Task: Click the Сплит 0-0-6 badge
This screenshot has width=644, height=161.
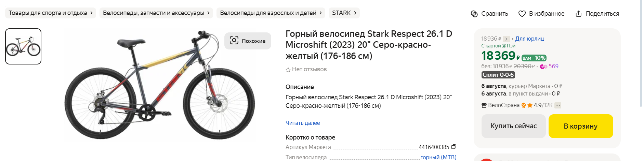Action: (498, 75)
